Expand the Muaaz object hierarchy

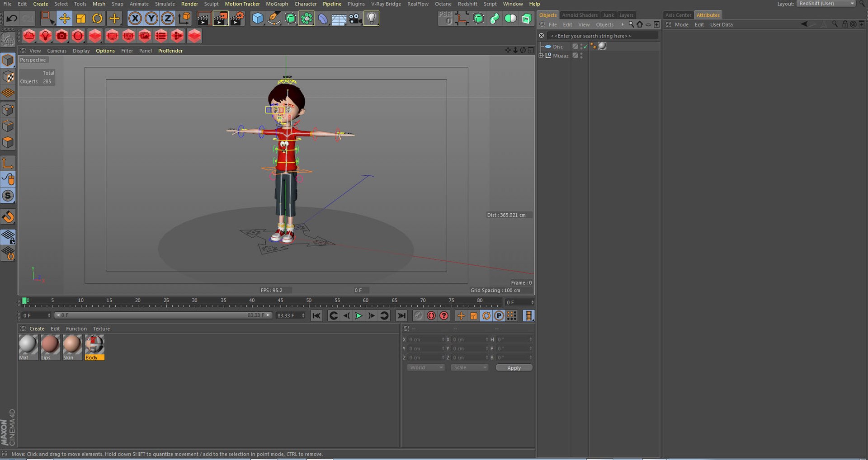(541, 56)
